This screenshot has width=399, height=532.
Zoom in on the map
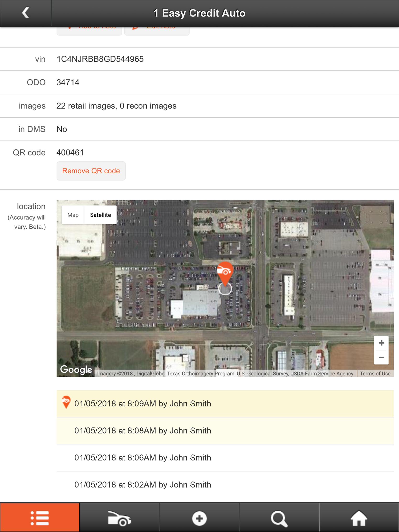pos(381,343)
